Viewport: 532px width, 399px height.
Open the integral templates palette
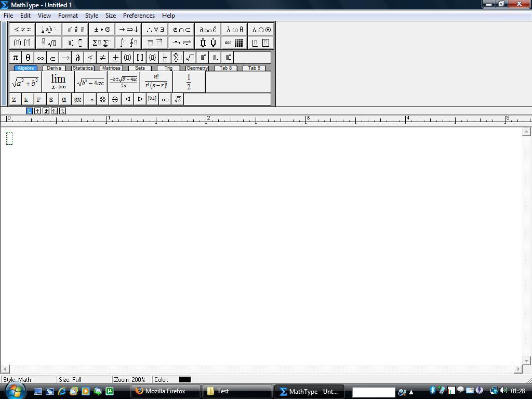click(129, 43)
